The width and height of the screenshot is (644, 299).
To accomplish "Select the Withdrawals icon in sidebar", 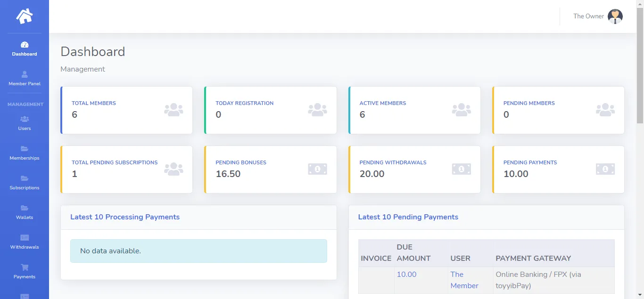I will (x=24, y=238).
